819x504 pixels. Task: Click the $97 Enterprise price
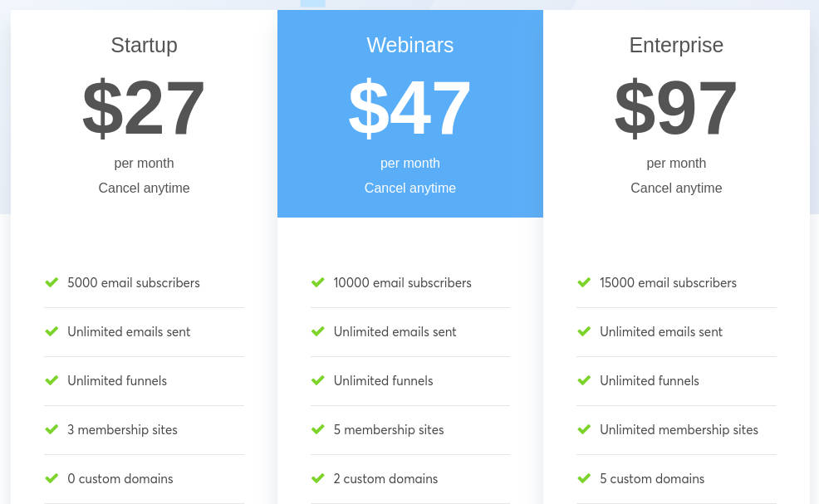(676, 108)
